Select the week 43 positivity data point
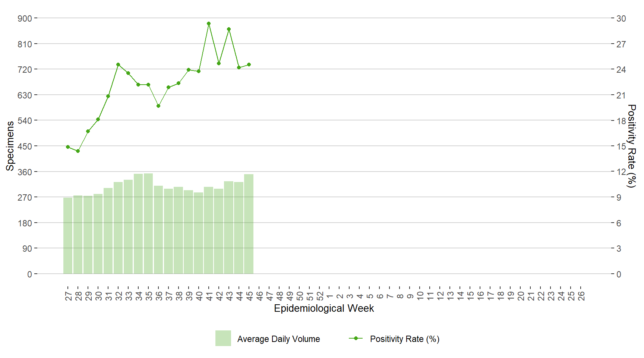This screenshot has height=358, width=644. coord(229,29)
